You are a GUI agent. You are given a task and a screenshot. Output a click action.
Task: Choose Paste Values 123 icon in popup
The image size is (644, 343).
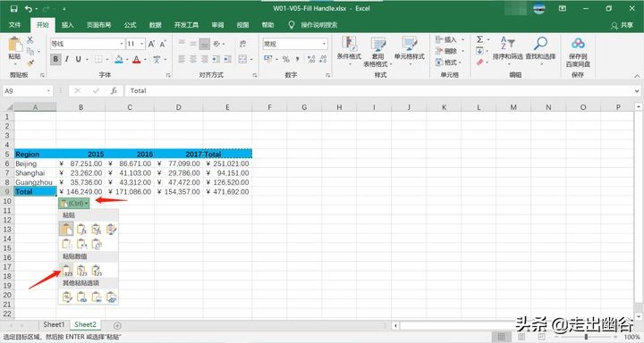tap(67, 270)
